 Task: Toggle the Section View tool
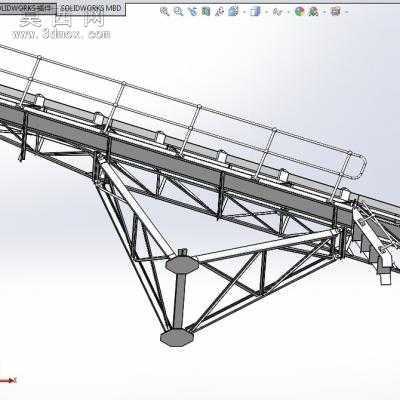point(206,12)
